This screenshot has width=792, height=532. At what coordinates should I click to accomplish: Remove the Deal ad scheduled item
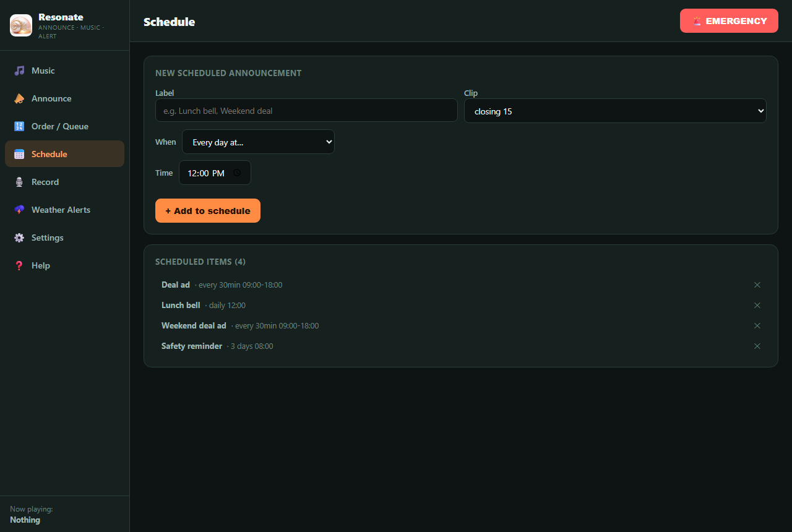757,285
